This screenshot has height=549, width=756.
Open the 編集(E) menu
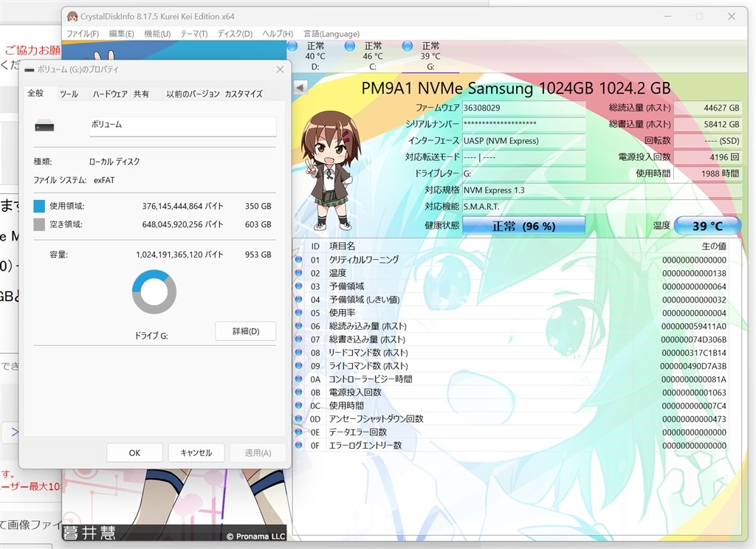tap(121, 34)
